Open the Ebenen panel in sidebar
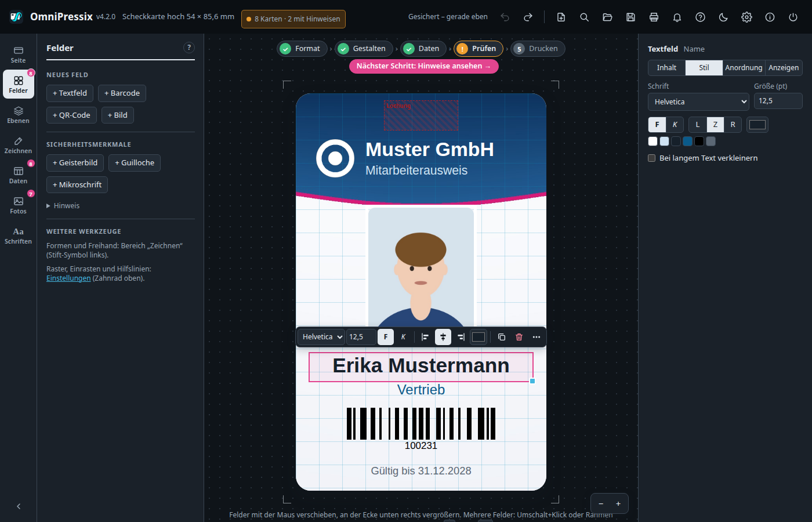 19,115
